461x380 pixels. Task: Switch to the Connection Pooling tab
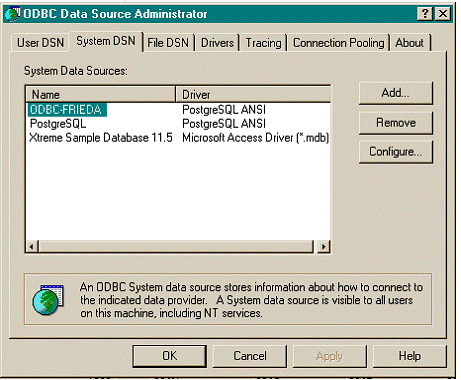point(338,43)
